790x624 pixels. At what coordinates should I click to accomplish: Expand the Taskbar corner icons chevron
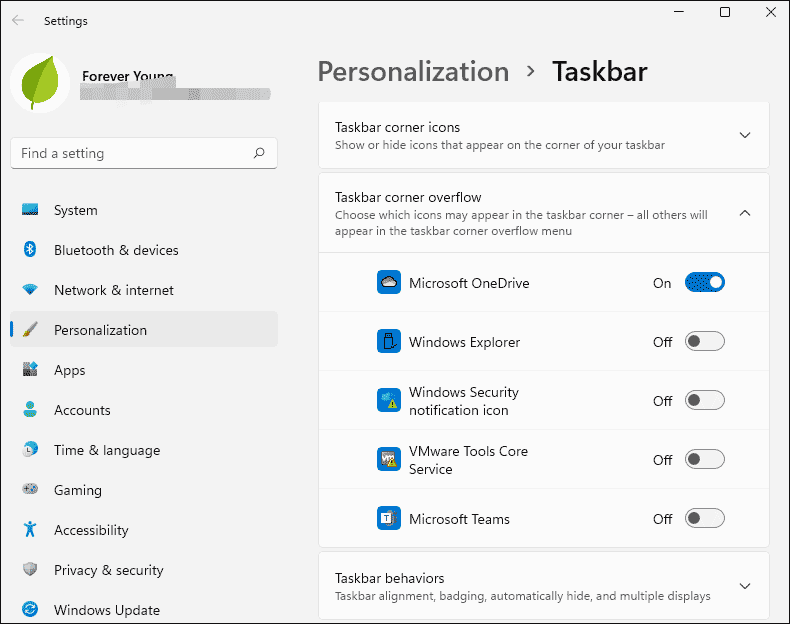tap(745, 135)
